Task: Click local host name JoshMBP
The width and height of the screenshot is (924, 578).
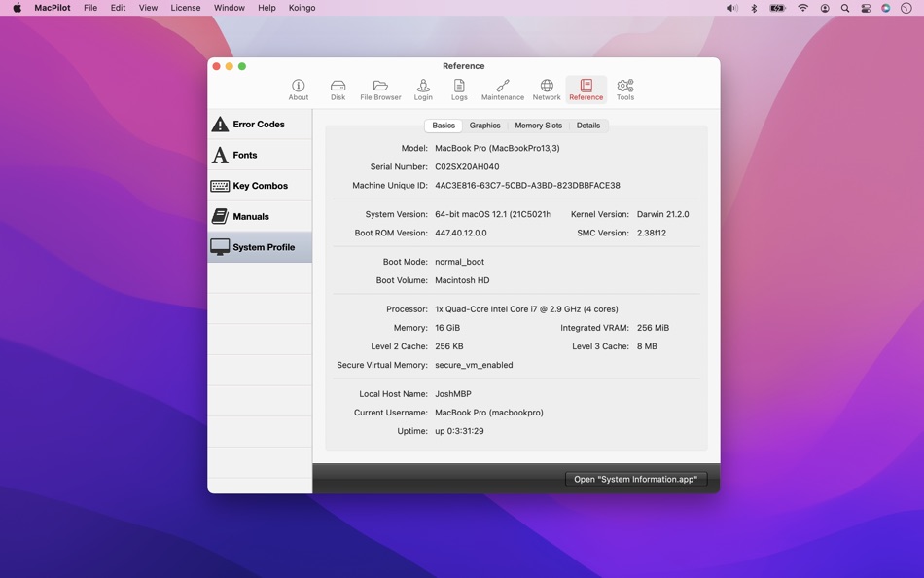Action: (453, 394)
